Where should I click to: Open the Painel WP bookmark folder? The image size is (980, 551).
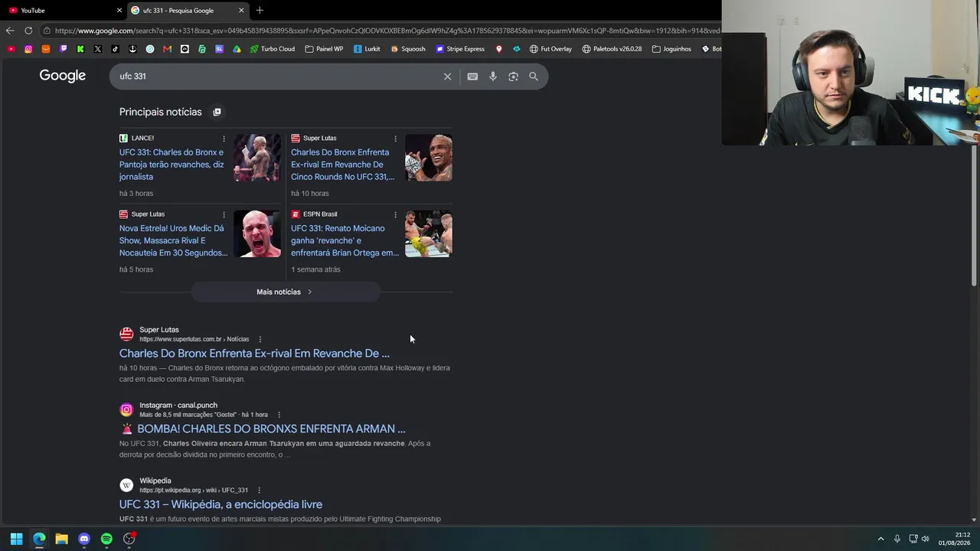tap(324, 49)
